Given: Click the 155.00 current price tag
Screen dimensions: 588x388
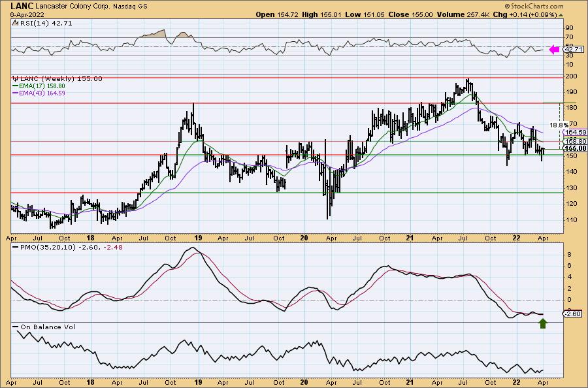Looking at the screenshot, I should [575, 148].
